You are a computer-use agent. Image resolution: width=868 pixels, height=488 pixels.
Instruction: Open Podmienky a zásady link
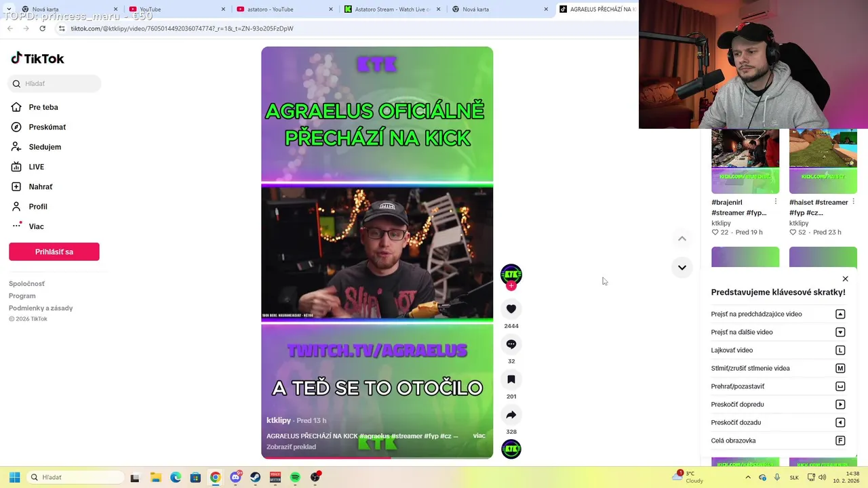point(41,308)
